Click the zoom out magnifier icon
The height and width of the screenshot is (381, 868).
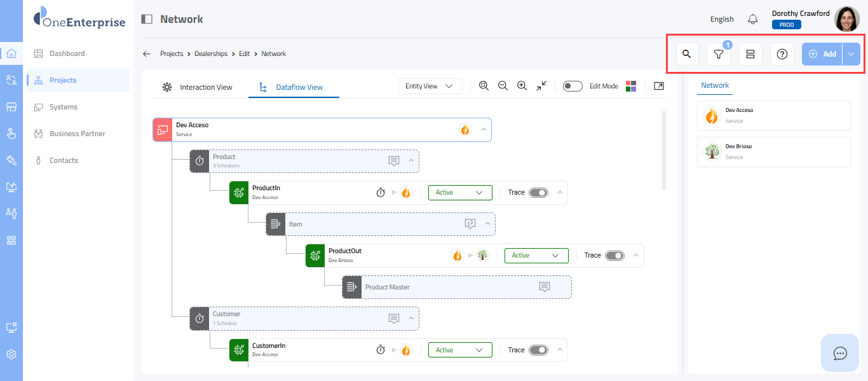pos(503,86)
